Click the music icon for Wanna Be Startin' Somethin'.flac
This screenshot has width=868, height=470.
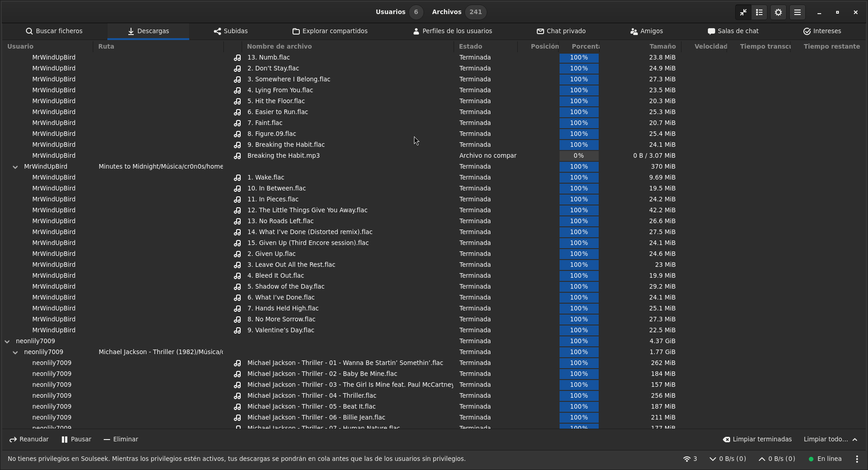[237, 363]
